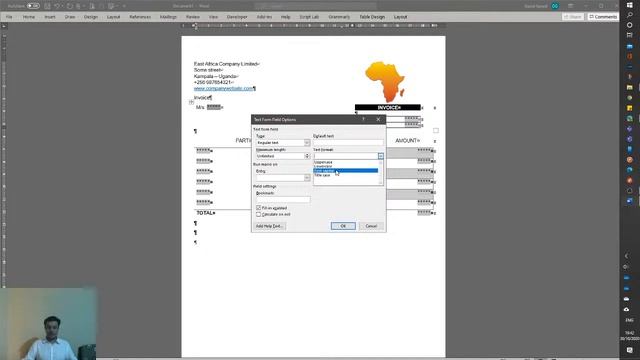Select Uppercase in the format list

click(345, 162)
